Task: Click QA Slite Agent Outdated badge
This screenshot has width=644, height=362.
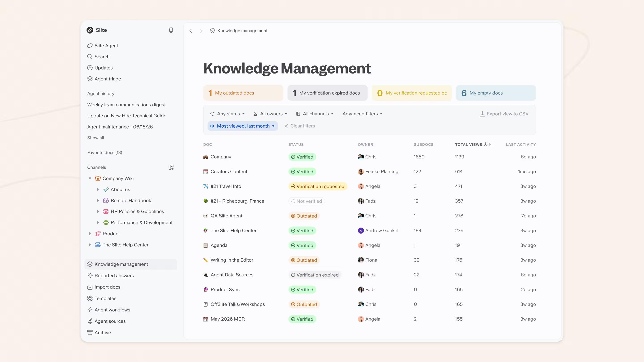Action: click(304, 216)
